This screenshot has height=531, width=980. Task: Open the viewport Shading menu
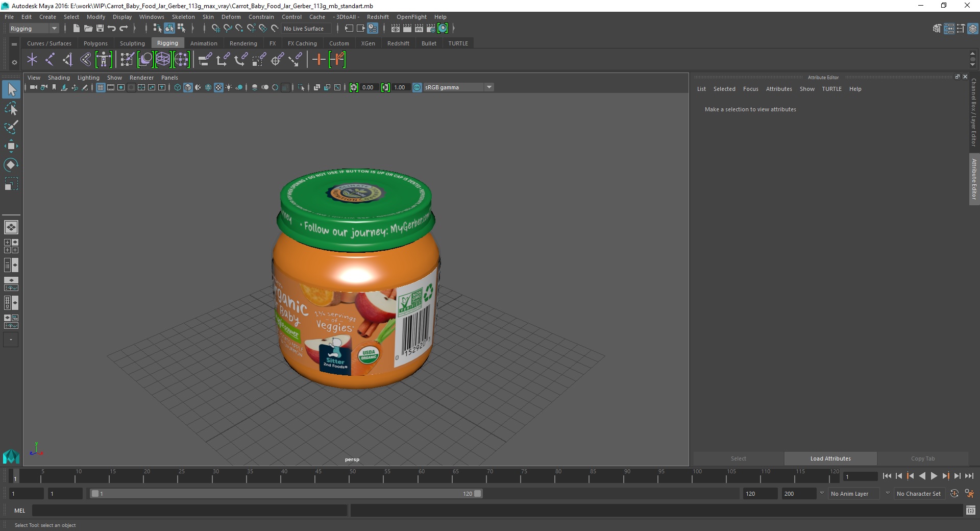click(x=59, y=78)
